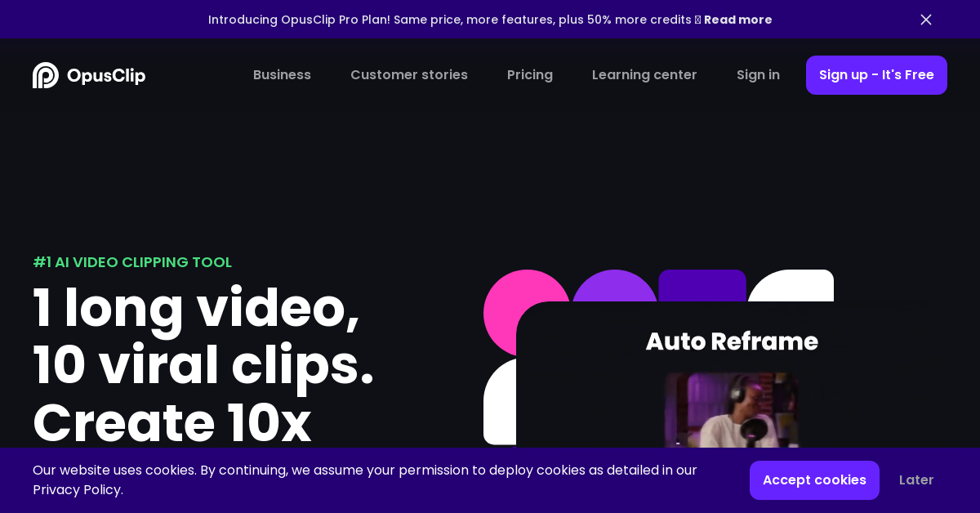Accept cookies on the consent banner
Screen dimensions: 980x513
814,480
